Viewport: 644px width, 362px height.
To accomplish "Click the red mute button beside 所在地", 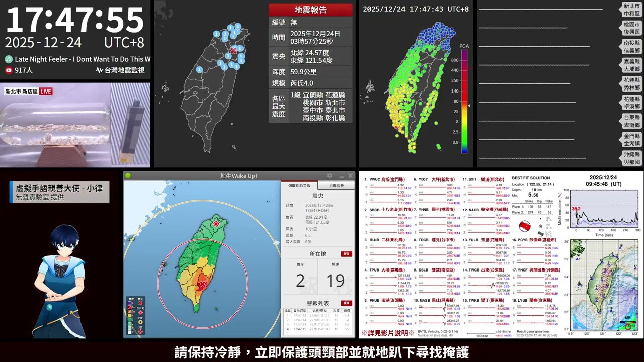I will (x=346, y=254).
